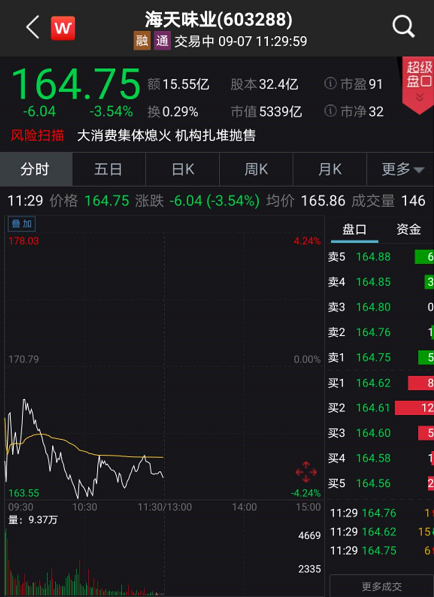
Task: Select the 买1 164.62 order row
Action: (381, 383)
